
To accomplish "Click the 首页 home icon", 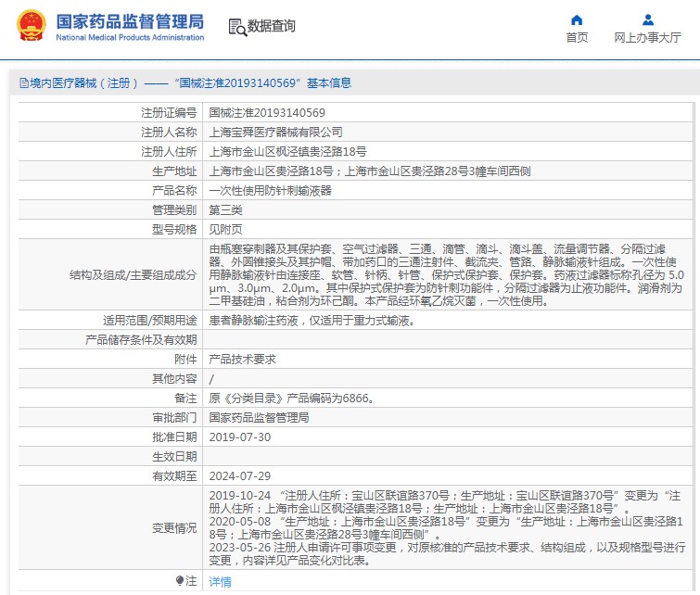I will click(x=577, y=20).
